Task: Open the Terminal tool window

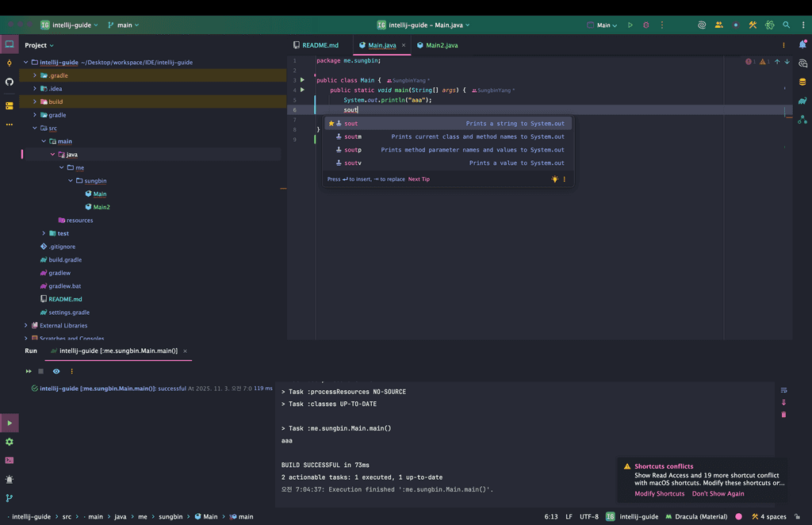Action: coord(10,460)
